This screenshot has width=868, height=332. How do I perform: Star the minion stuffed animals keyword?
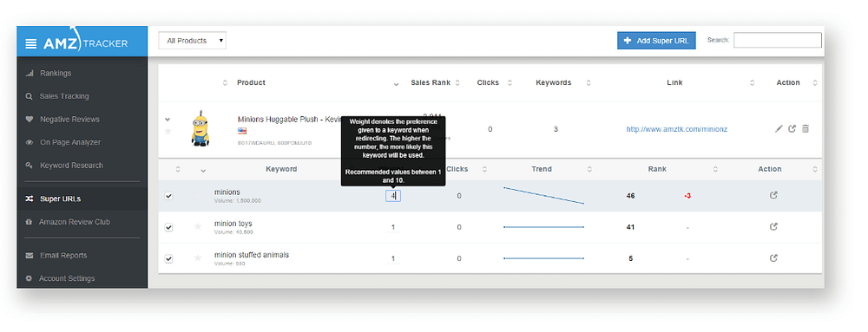click(x=198, y=258)
